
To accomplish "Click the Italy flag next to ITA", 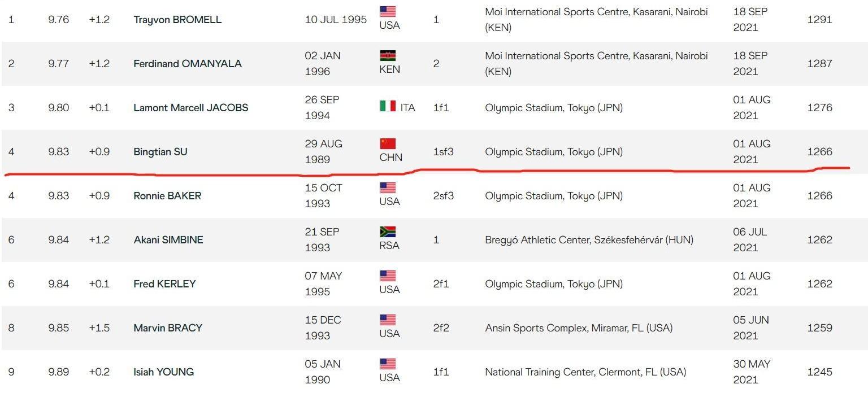I will click(388, 106).
